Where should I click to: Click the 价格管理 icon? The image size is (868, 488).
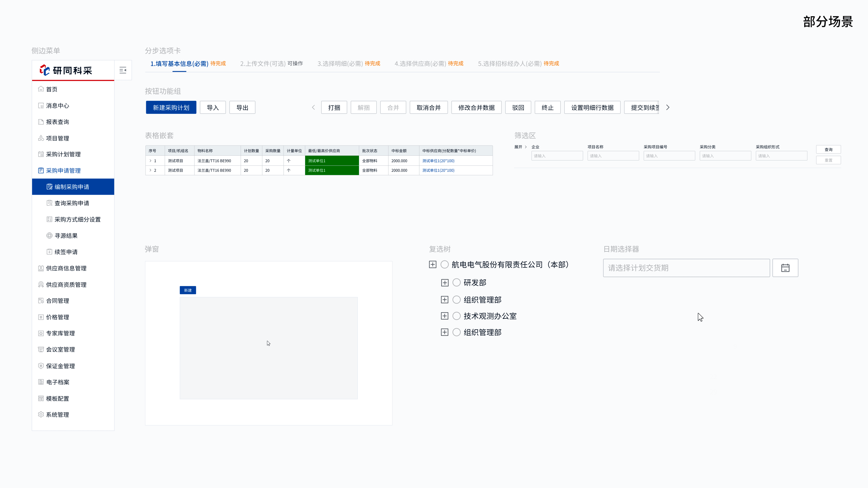click(41, 317)
